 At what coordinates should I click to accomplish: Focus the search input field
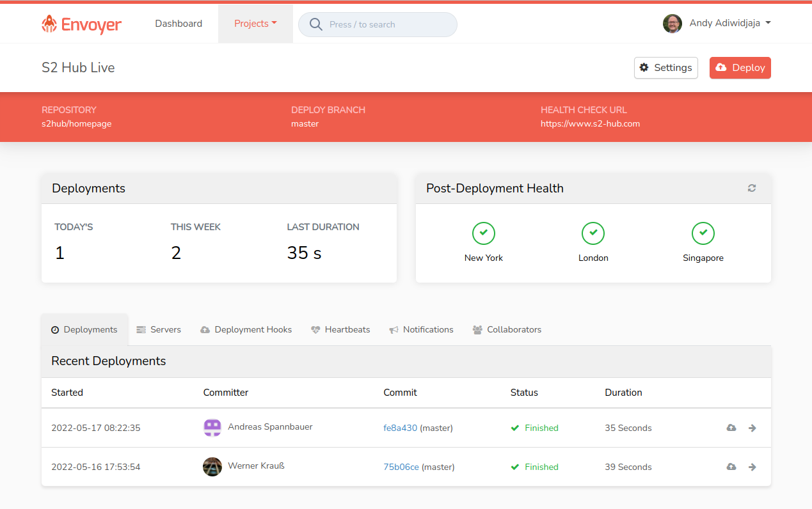point(384,24)
